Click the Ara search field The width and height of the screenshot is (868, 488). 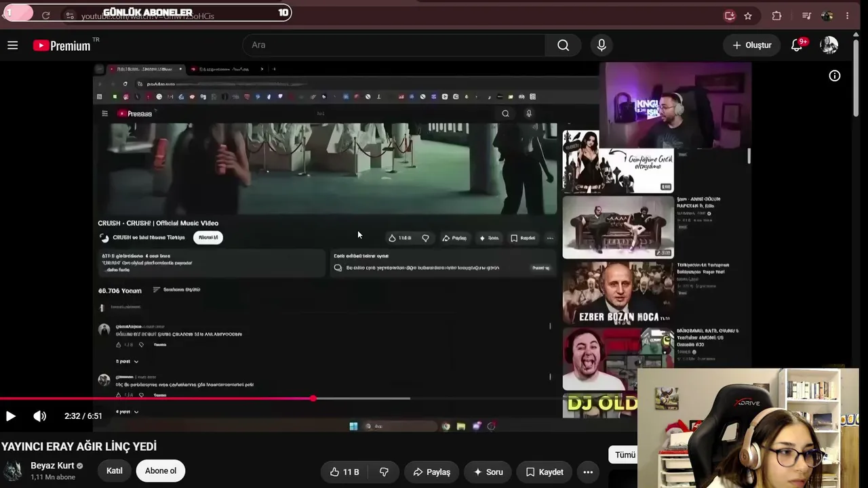(393, 45)
